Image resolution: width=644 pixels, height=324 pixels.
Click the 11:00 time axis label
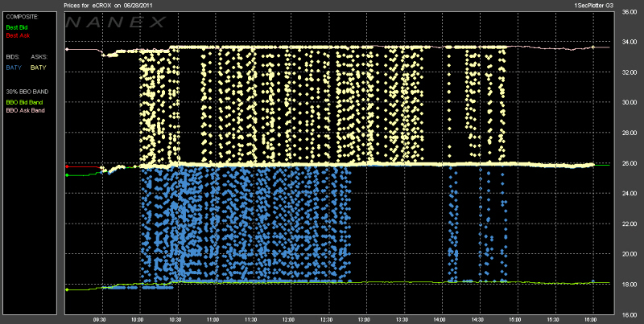pyautogui.click(x=213, y=319)
